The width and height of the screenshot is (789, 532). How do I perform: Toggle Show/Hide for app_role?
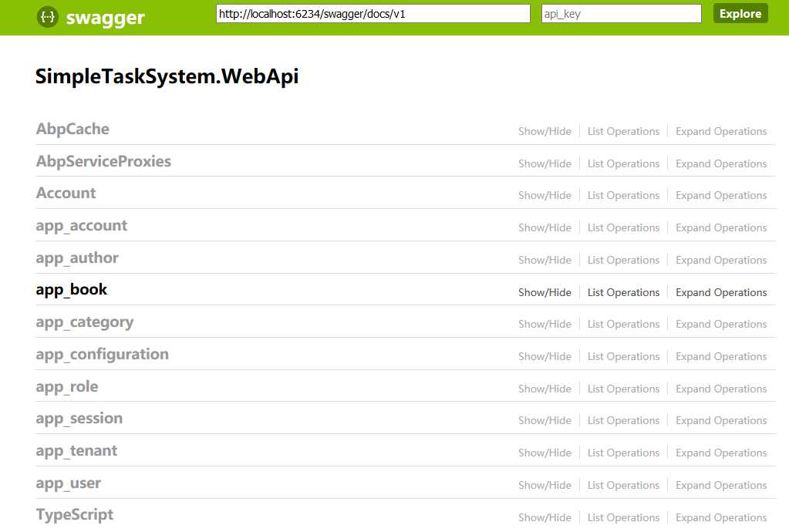[x=545, y=389]
